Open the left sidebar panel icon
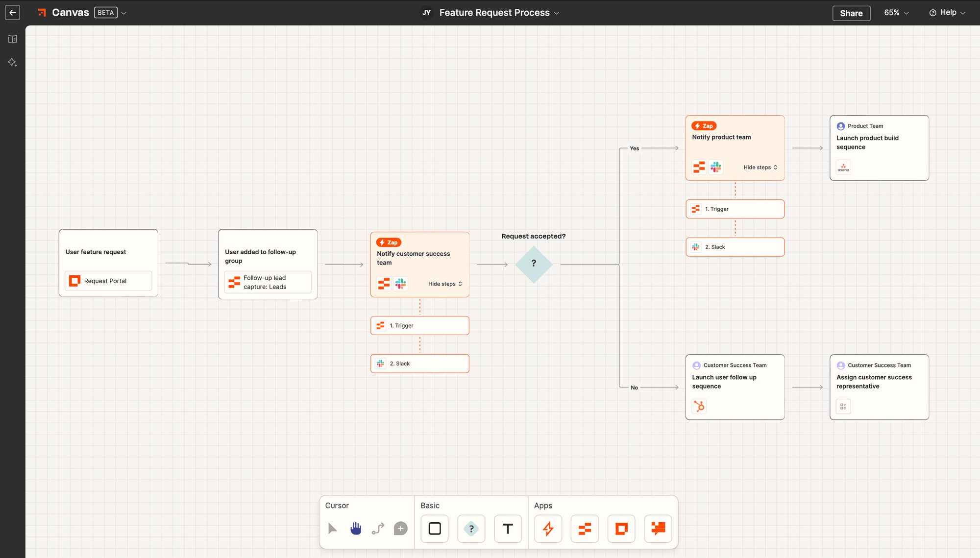 point(13,39)
